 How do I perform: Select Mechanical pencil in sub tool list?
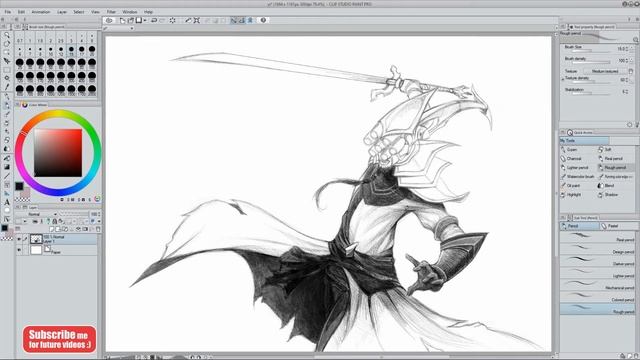pyautogui.click(x=598, y=285)
